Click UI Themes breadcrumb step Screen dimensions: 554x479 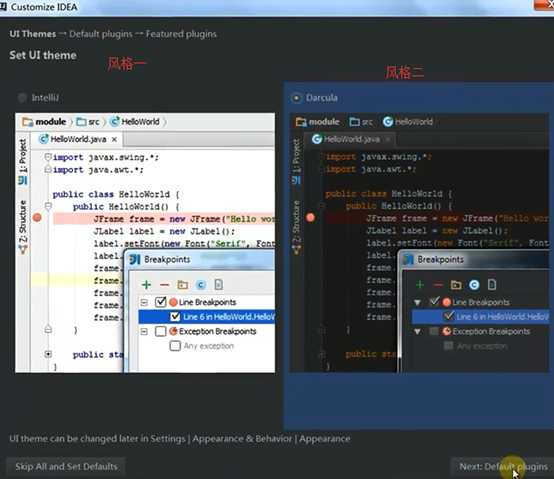pyautogui.click(x=33, y=34)
